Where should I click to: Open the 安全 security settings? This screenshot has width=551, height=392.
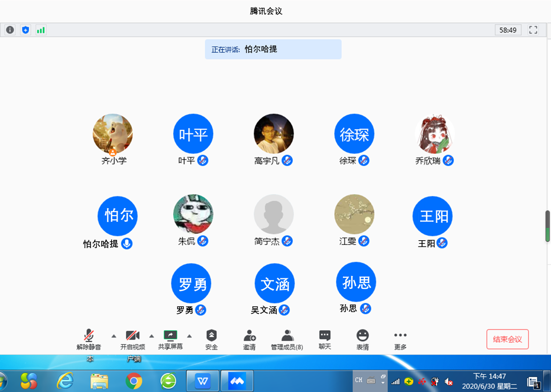(x=211, y=339)
